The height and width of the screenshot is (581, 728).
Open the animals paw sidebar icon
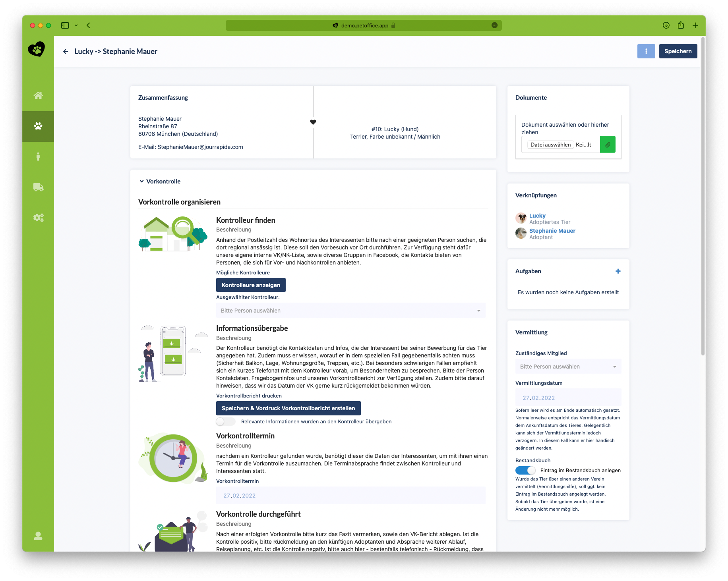click(x=38, y=126)
